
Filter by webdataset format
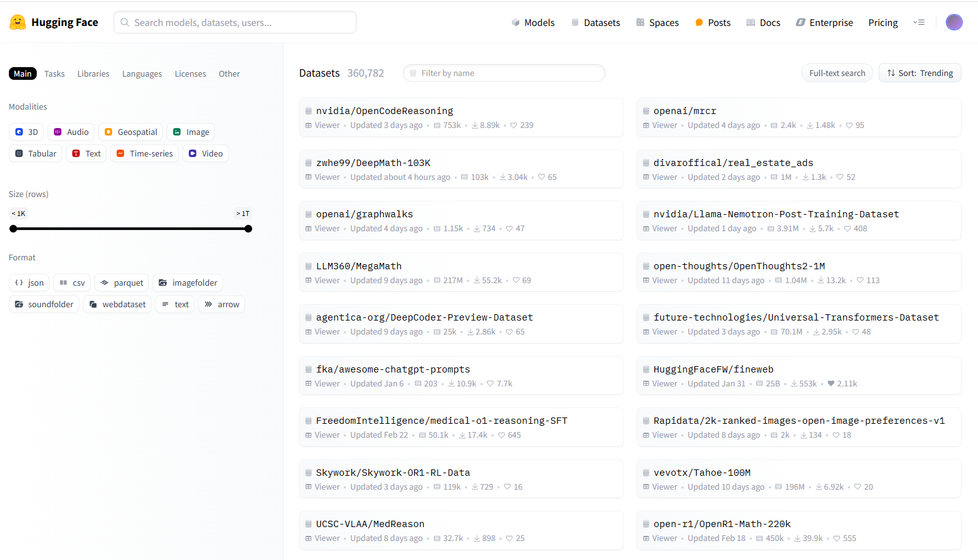coord(117,304)
